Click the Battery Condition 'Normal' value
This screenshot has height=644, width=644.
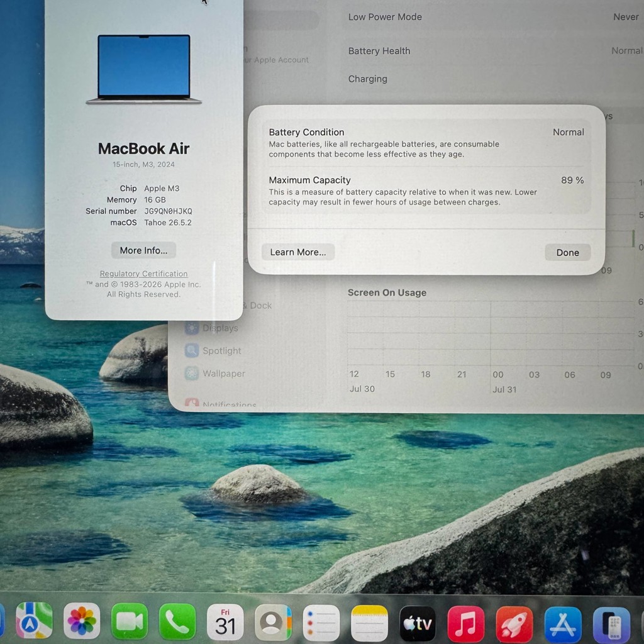(x=569, y=132)
